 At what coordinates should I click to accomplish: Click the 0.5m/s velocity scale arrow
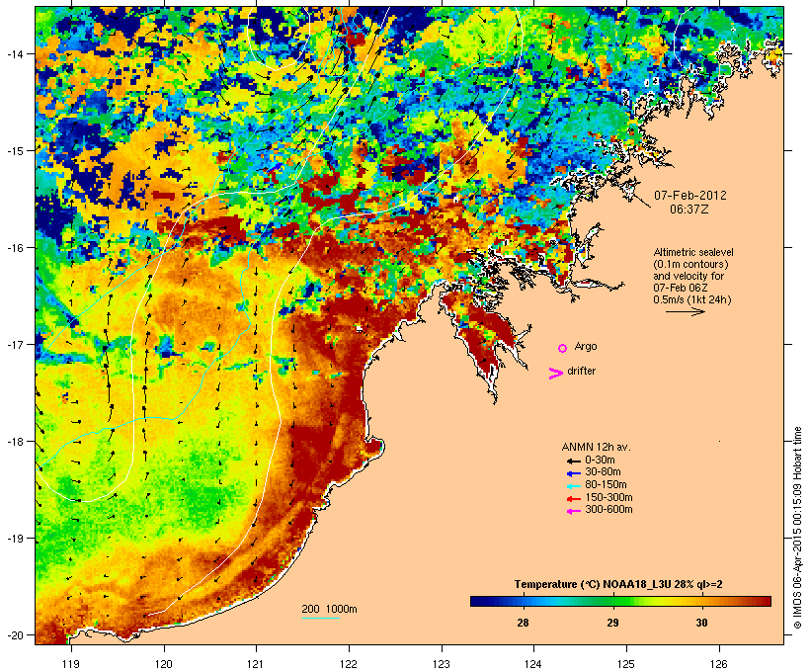[x=685, y=311]
